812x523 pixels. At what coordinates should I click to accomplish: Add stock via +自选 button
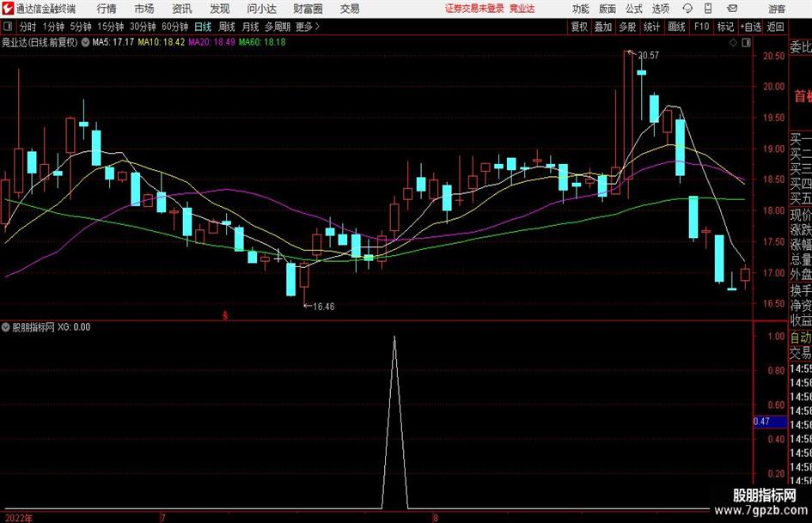pyautogui.click(x=751, y=27)
